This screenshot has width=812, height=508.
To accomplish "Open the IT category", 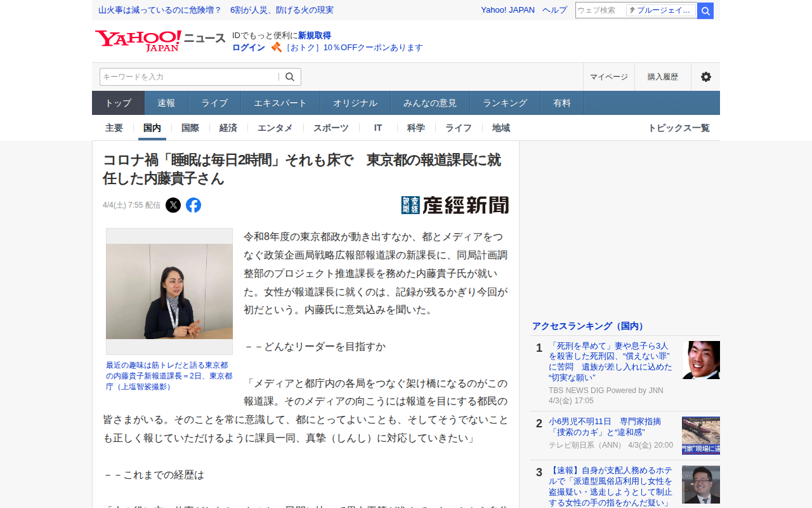I will (x=378, y=128).
